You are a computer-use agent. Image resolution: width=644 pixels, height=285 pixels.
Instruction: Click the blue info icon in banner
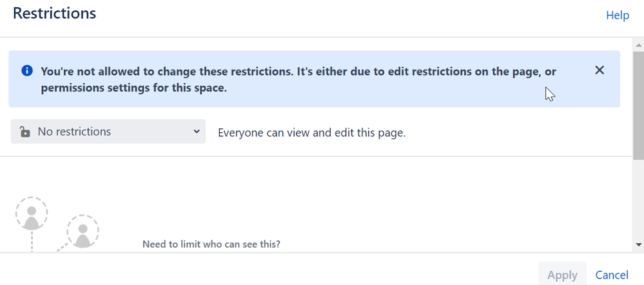tap(26, 71)
